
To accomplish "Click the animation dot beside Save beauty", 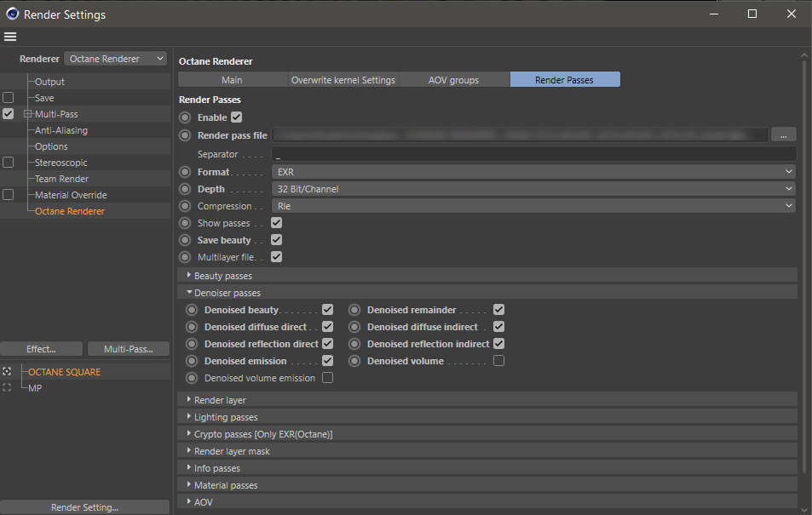I will 185,240.
